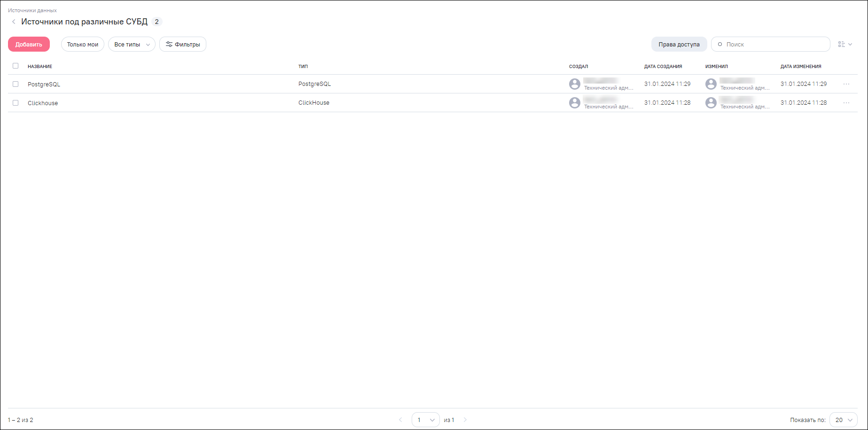Open the page number dropdown
Screen dimensions: 868x430
(426, 420)
